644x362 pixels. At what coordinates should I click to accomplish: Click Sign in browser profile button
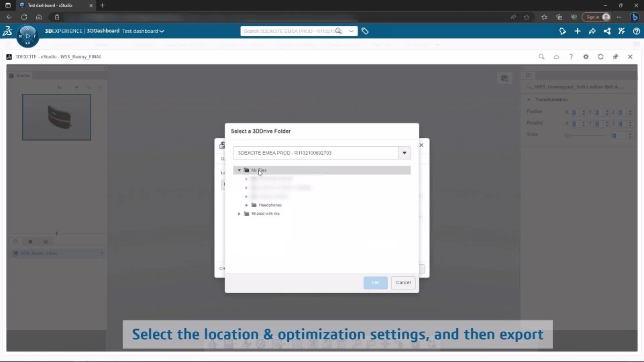tap(597, 17)
